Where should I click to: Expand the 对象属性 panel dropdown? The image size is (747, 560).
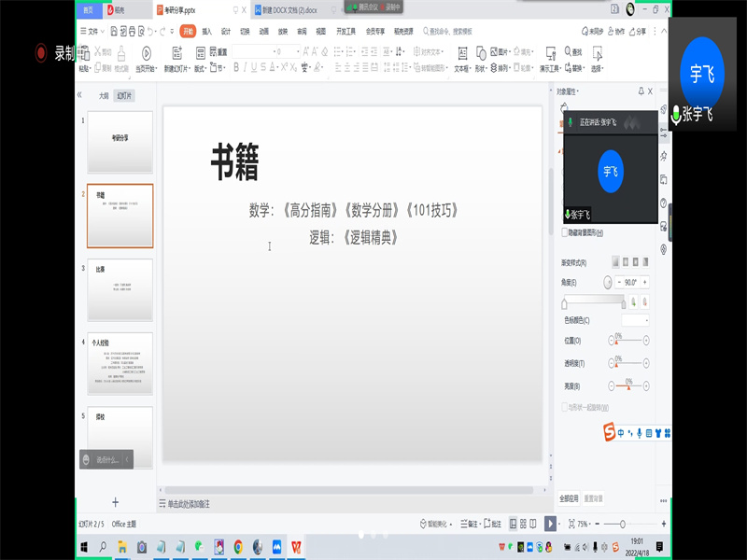[579, 91]
